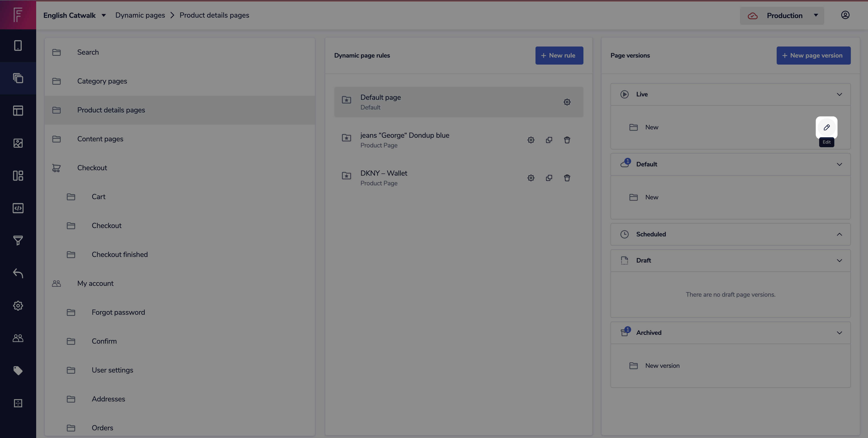
Task: Expand the Scheduled versions section
Action: coord(839,234)
